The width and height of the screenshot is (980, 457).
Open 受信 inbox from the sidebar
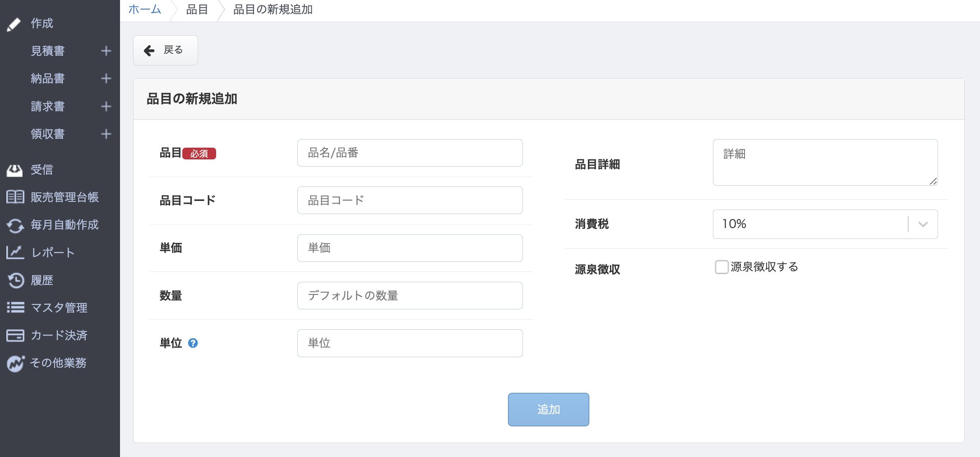pyautogui.click(x=42, y=170)
